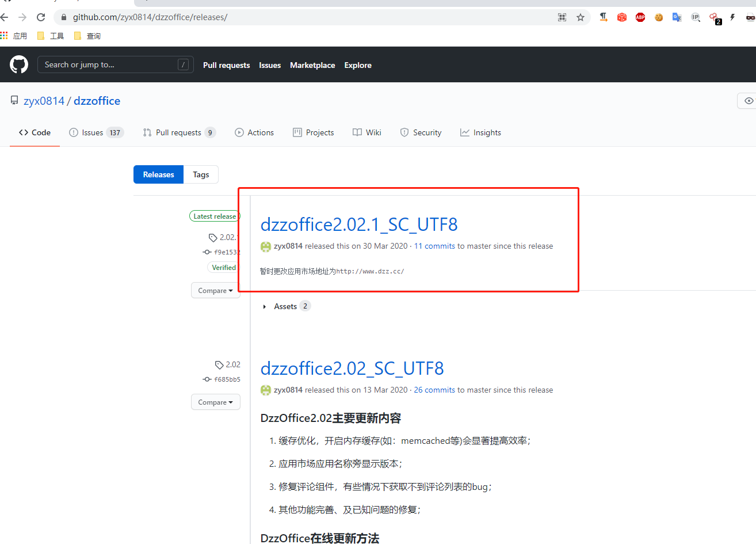Image resolution: width=756 pixels, height=544 pixels.
Task: Click the Adblock Plus extension icon
Action: [x=640, y=17]
